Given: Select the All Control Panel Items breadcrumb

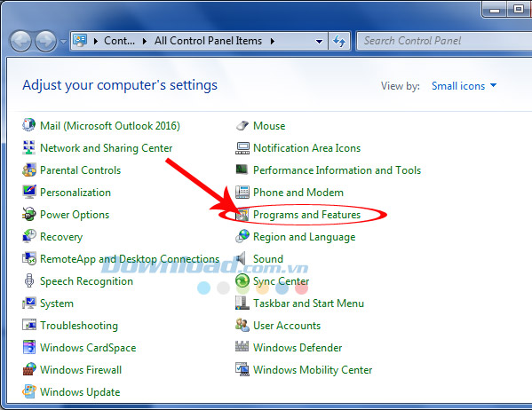Looking at the screenshot, I should [208, 41].
